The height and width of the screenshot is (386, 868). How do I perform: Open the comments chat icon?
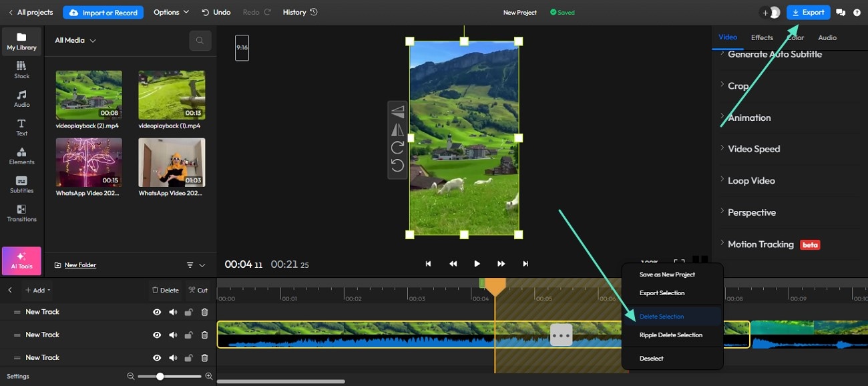(x=841, y=12)
